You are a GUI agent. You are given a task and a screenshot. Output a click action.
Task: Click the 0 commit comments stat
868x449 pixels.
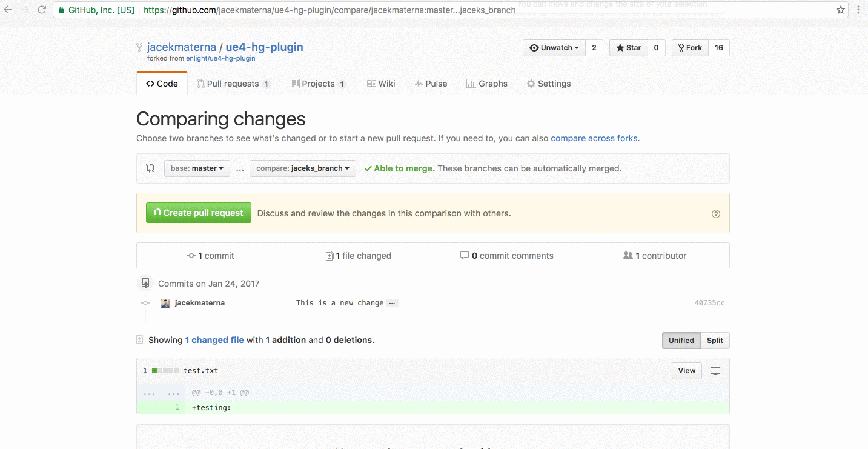click(x=507, y=256)
